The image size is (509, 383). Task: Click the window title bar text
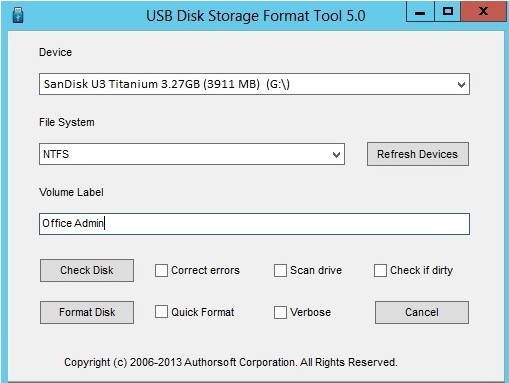(x=256, y=16)
